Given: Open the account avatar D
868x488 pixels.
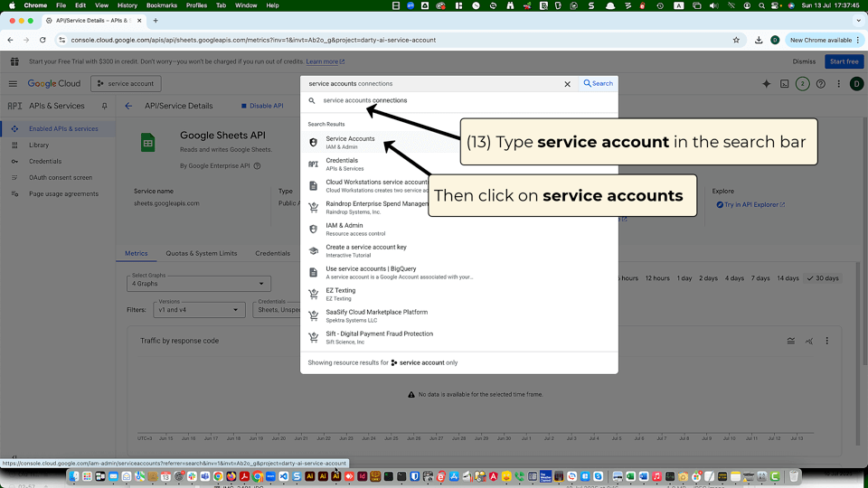Looking at the screenshot, I should [856, 84].
